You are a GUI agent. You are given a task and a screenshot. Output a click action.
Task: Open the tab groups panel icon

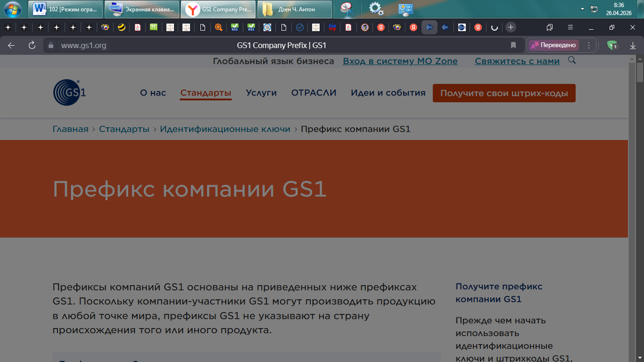click(x=550, y=27)
